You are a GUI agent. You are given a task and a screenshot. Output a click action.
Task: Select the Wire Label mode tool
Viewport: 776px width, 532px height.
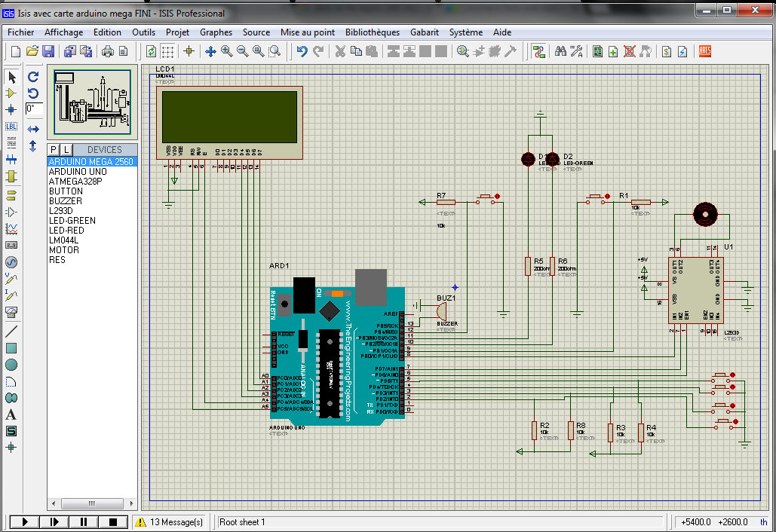point(11,125)
